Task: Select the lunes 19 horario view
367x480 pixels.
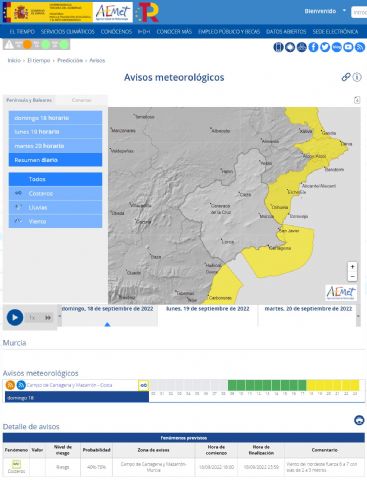Action: coord(55,132)
